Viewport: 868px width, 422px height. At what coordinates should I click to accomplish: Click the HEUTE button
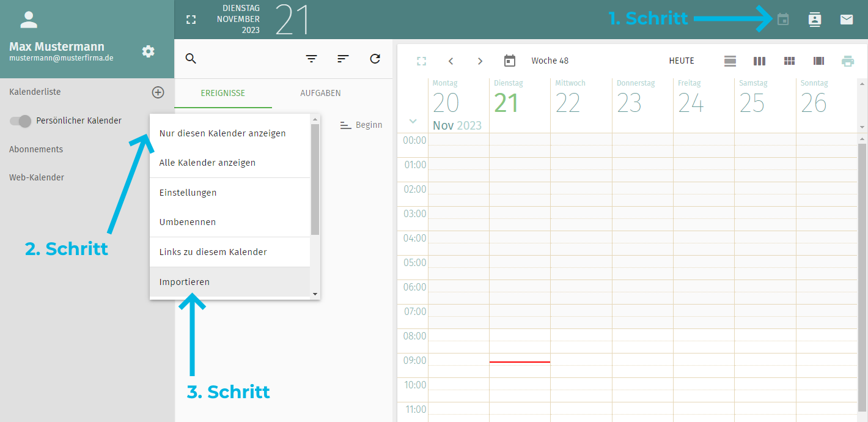point(682,61)
